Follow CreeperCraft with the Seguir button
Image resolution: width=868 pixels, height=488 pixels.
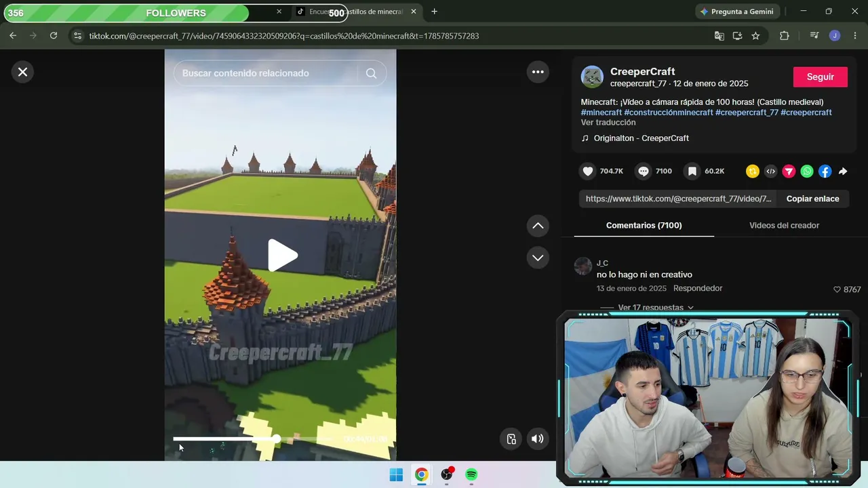tap(821, 77)
